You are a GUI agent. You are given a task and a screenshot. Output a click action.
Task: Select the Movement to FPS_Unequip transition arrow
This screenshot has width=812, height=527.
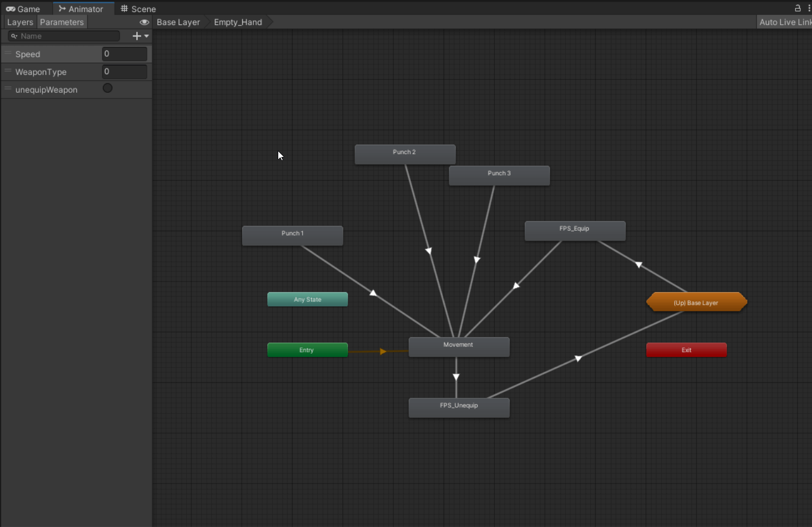456,377
